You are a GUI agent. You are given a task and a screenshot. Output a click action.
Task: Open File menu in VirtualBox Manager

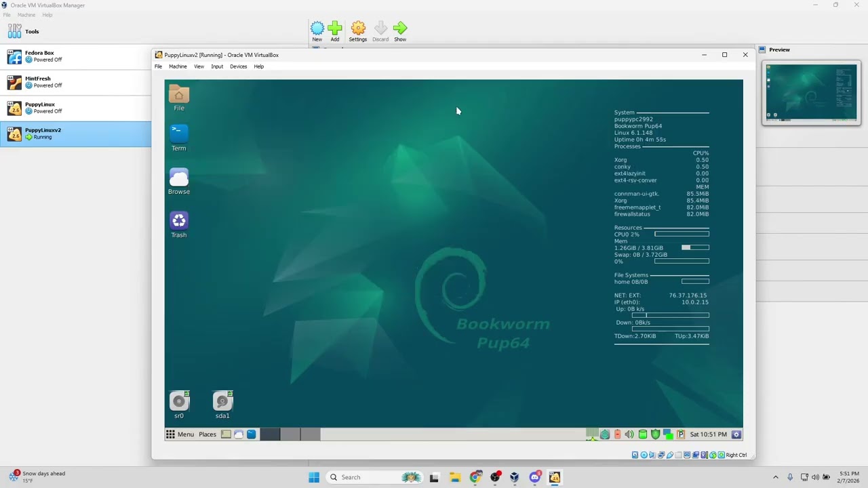pos(7,15)
